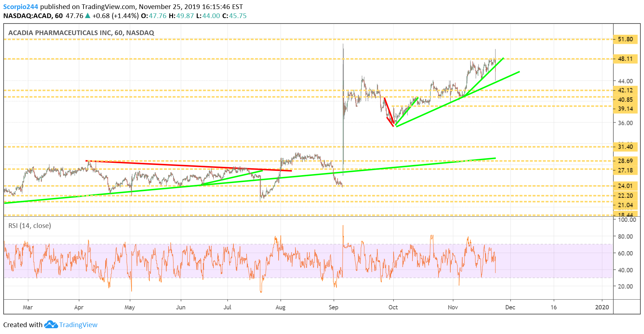Click the Mar label on time axis
The image size is (644, 334).
[28, 307]
